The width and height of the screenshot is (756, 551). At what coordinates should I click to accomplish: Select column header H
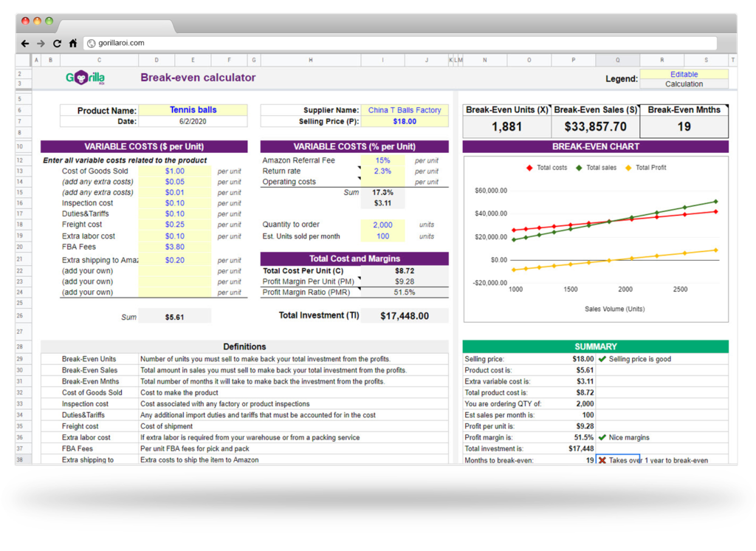311,60
